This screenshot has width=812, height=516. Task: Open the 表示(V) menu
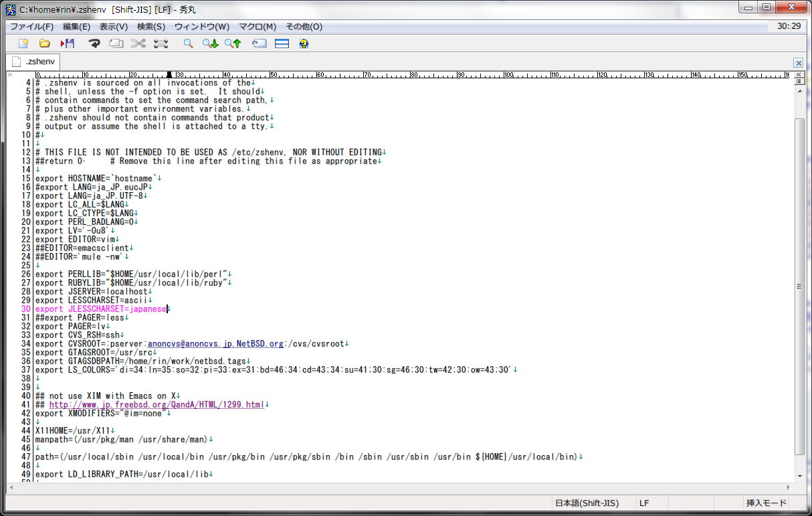point(114,27)
